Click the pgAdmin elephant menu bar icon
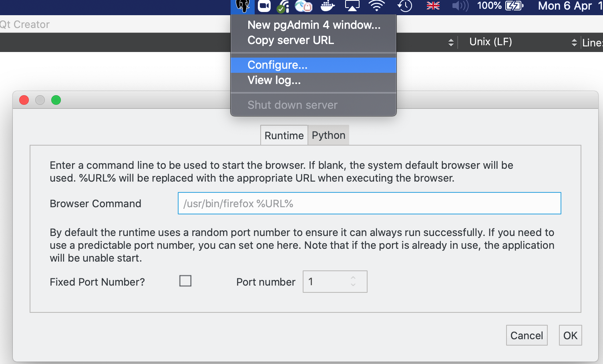Screen dimensions: 603x364 [x=243, y=6]
